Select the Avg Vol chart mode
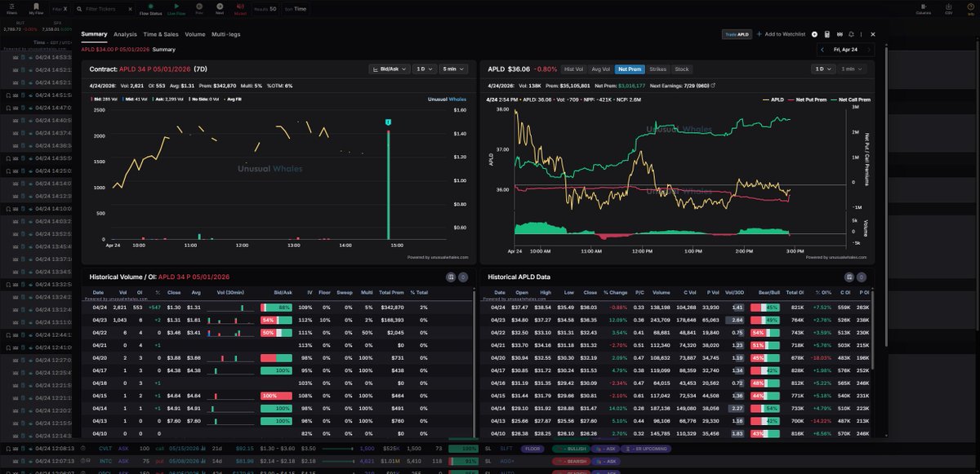 pyautogui.click(x=601, y=69)
